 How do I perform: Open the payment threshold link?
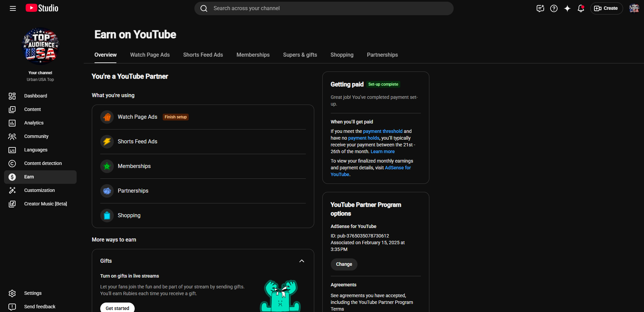point(383,131)
